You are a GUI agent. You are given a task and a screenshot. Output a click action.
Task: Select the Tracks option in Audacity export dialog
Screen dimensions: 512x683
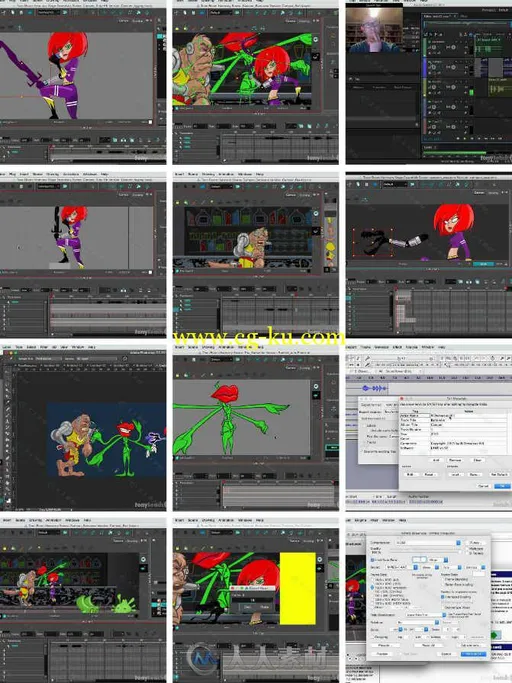(364, 442)
